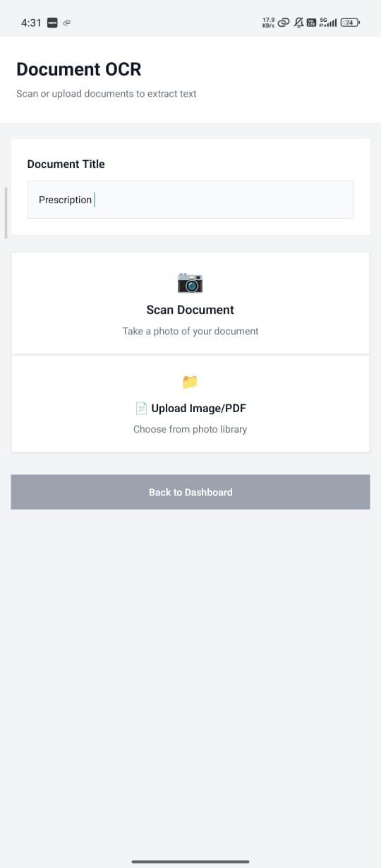Select the Scan Document option
Image resolution: width=381 pixels, height=868 pixels.
190,303
